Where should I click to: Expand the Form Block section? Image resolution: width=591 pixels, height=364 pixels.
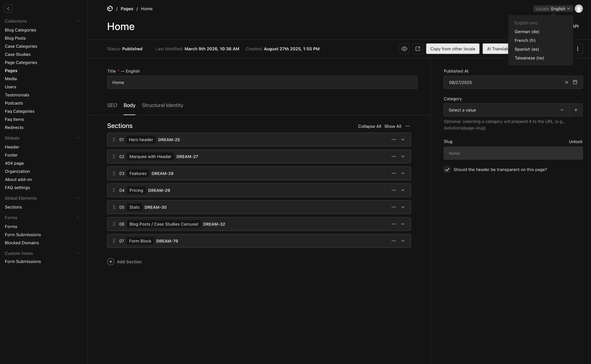pyautogui.click(x=403, y=241)
